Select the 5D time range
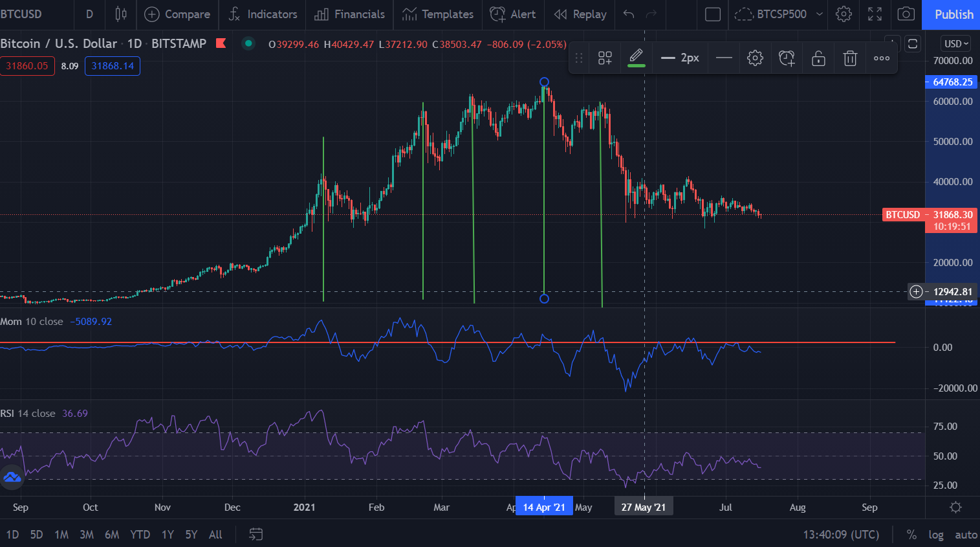 point(36,534)
